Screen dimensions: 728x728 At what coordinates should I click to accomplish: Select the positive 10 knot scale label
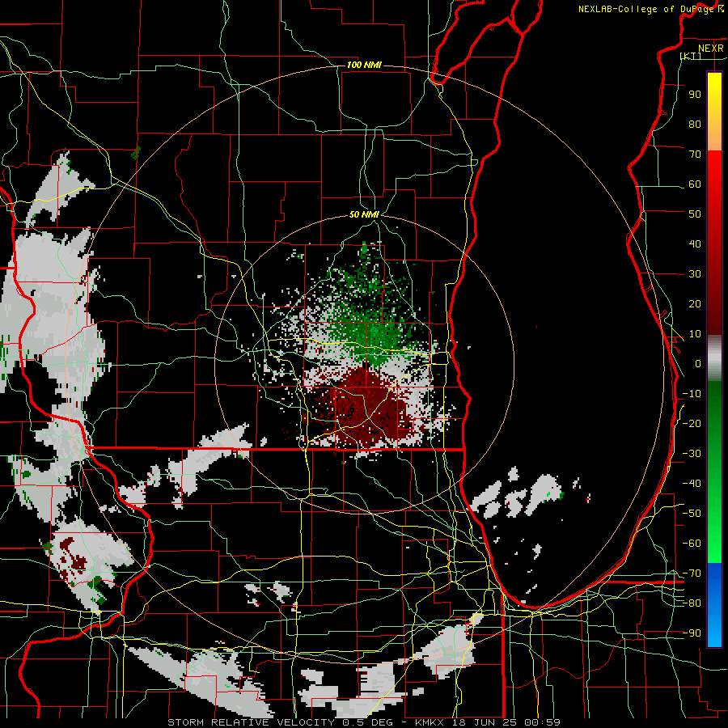[695, 334]
